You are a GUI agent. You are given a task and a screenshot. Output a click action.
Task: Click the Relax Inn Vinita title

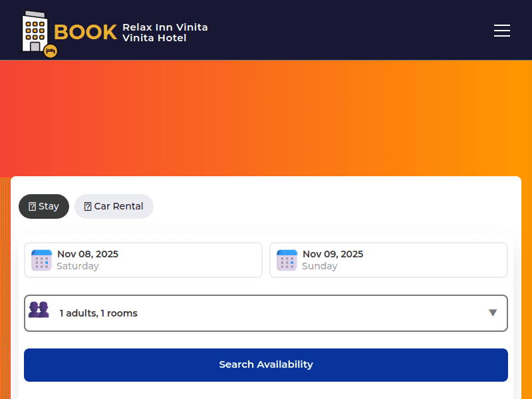(x=165, y=27)
